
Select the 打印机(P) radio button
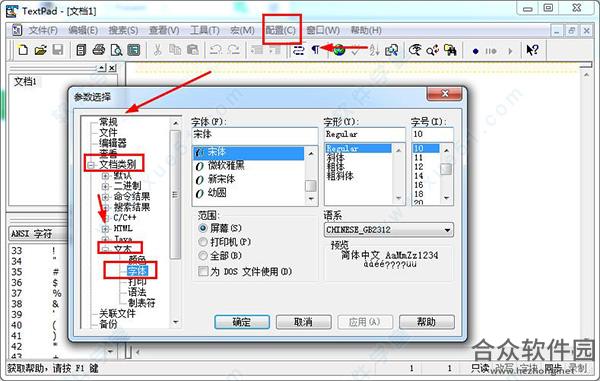click(203, 242)
